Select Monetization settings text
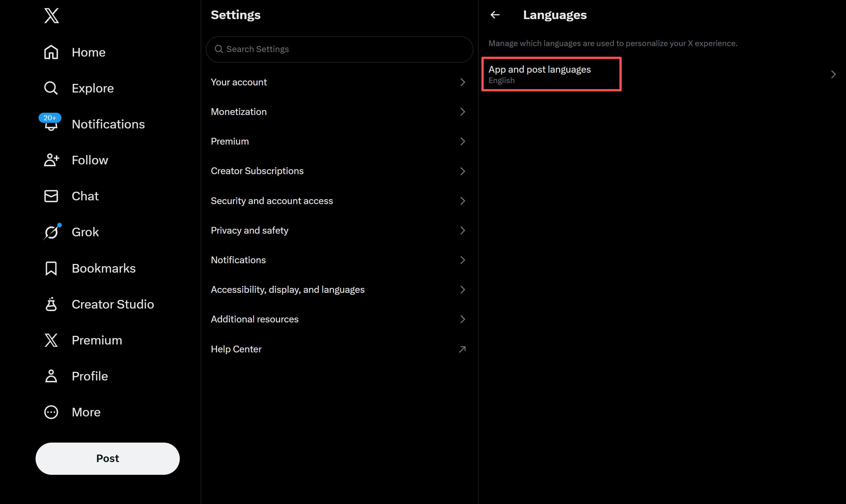This screenshot has width=846, height=504. click(x=239, y=112)
